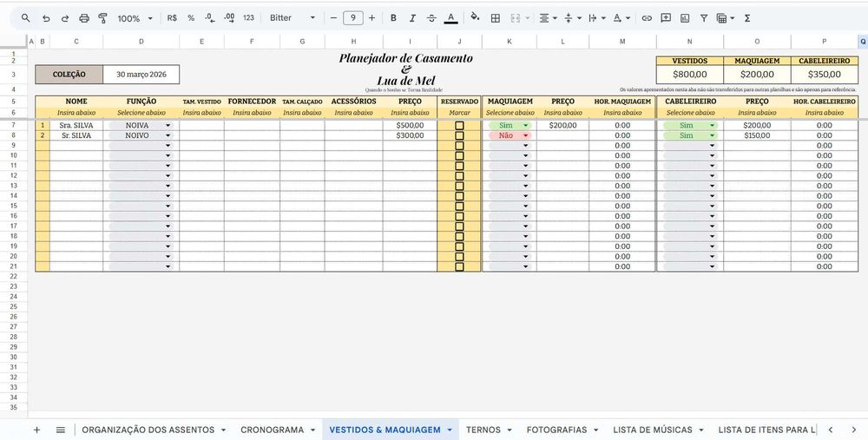Check Reservado box in row 18

tap(459, 236)
